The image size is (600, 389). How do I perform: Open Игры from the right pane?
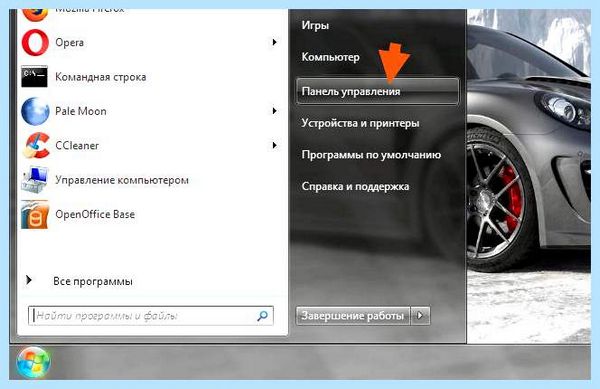[x=315, y=25]
